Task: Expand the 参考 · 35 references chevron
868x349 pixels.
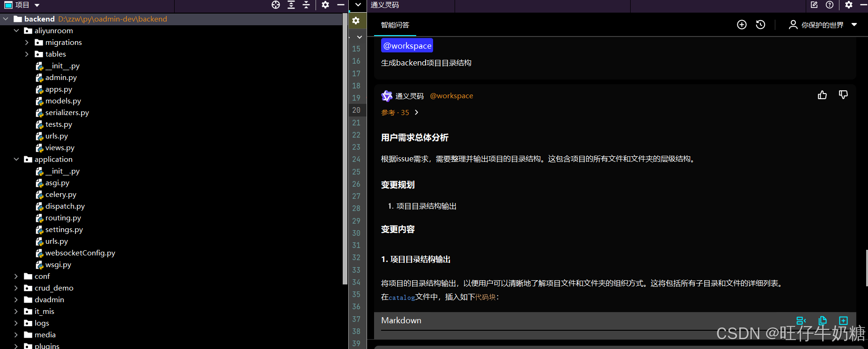Action: click(x=416, y=112)
